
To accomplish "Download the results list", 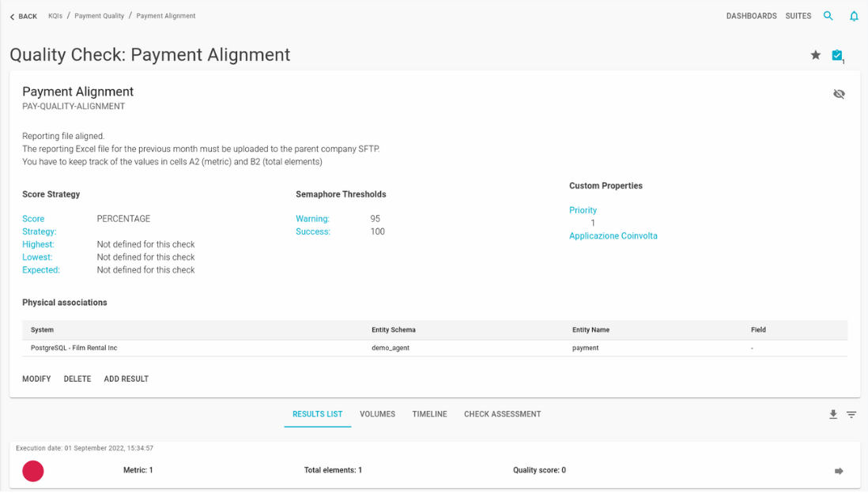I will pyautogui.click(x=832, y=415).
